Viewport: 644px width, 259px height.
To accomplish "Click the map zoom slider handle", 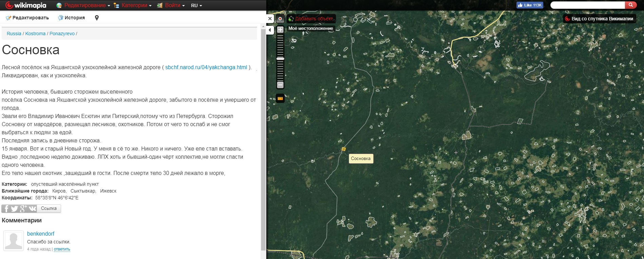I will click(x=280, y=59).
